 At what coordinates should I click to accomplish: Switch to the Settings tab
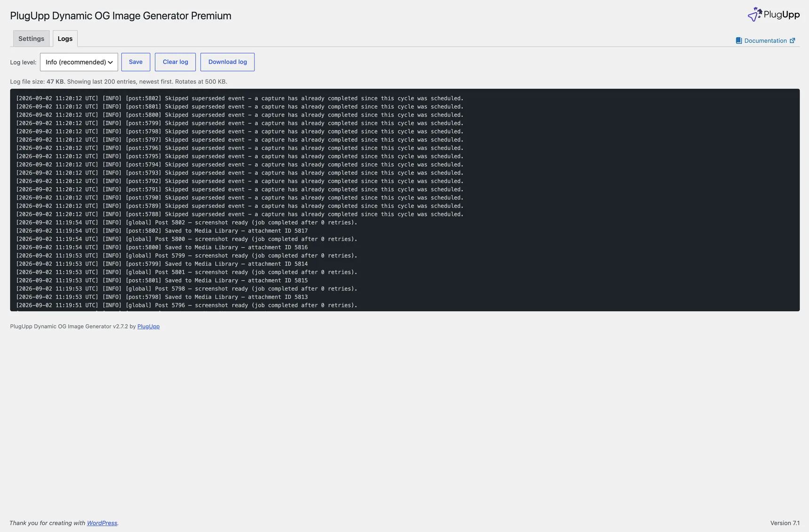click(31, 39)
